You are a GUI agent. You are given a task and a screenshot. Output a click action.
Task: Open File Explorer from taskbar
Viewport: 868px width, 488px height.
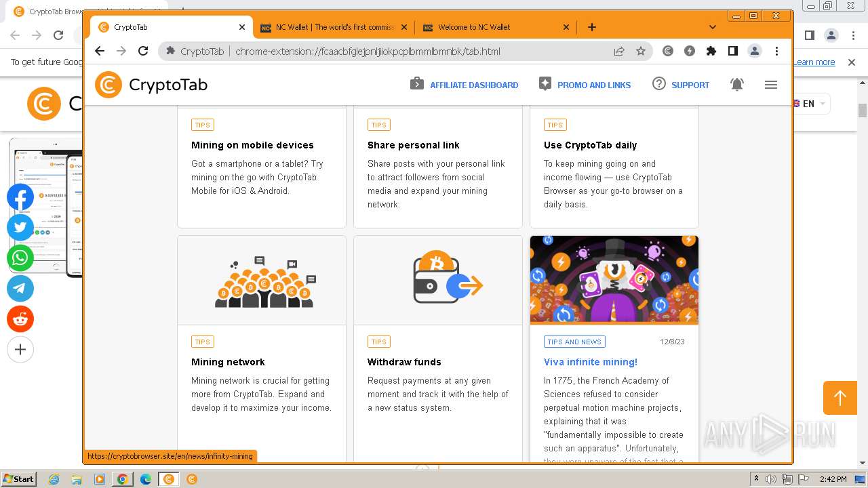click(x=77, y=479)
